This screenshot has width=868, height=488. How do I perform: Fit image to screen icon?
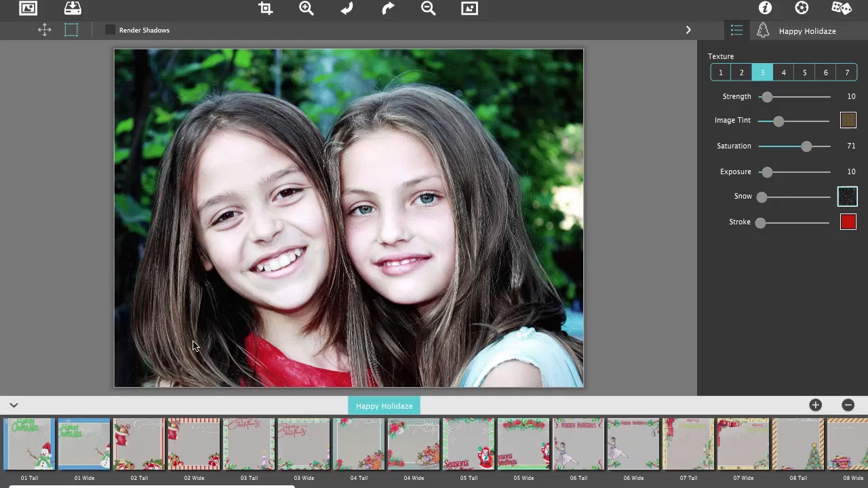(x=469, y=8)
